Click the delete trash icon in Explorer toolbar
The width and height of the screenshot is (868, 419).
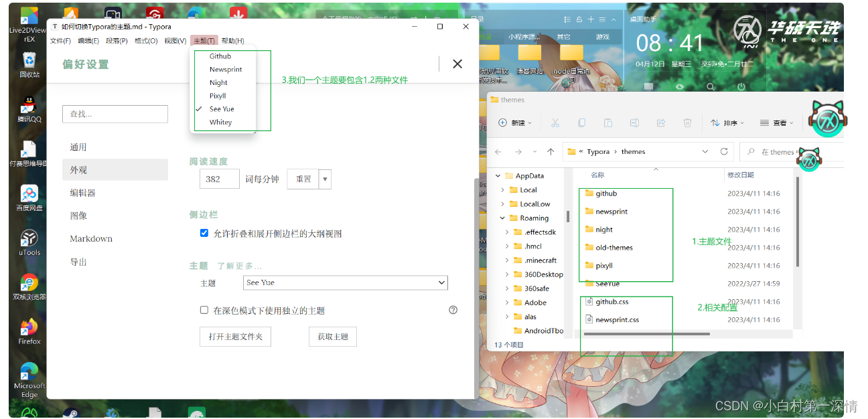click(687, 123)
